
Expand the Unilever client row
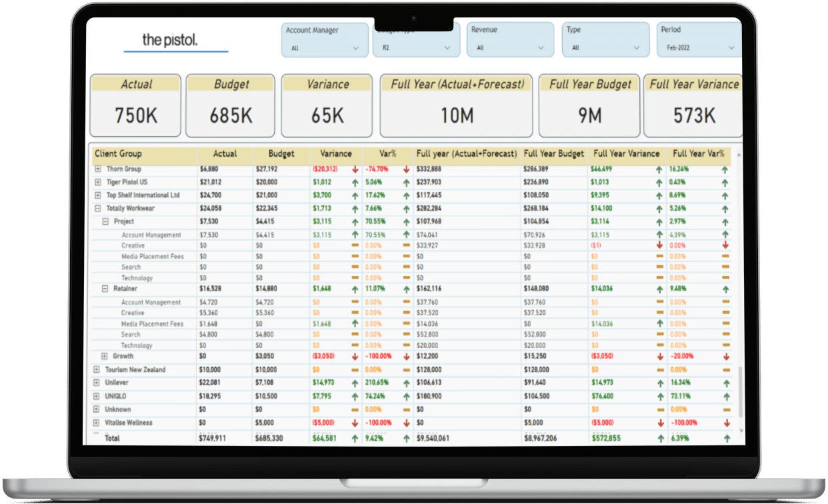(97, 383)
